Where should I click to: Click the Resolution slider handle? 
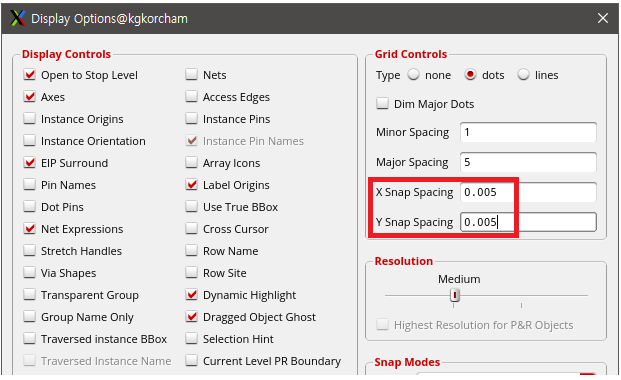[x=455, y=295]
